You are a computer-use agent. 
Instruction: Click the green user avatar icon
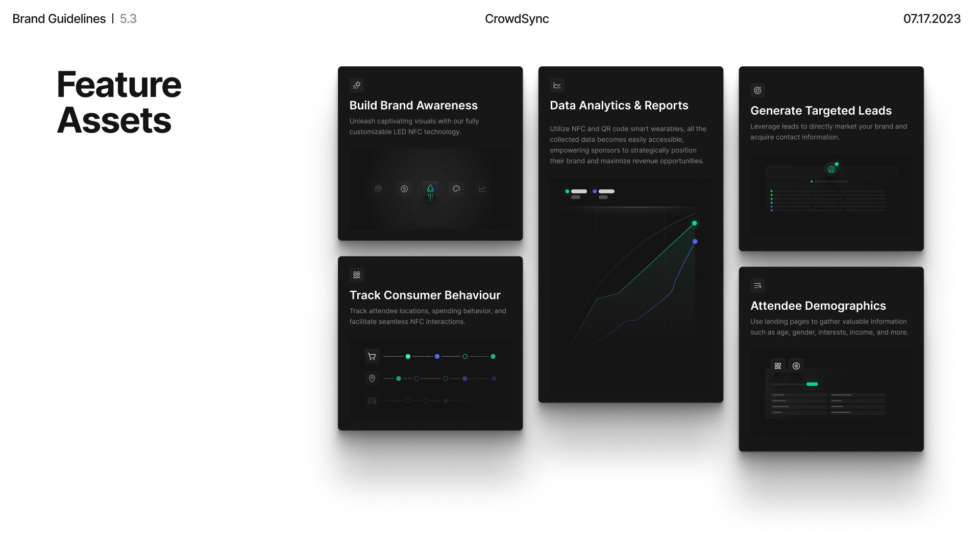[831, 169]
